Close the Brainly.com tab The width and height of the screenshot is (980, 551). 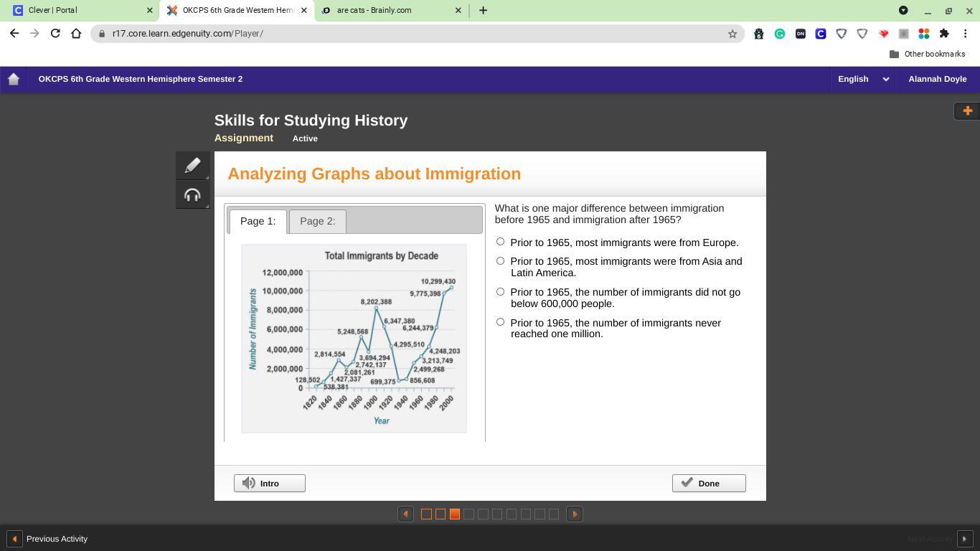(458, 10)
